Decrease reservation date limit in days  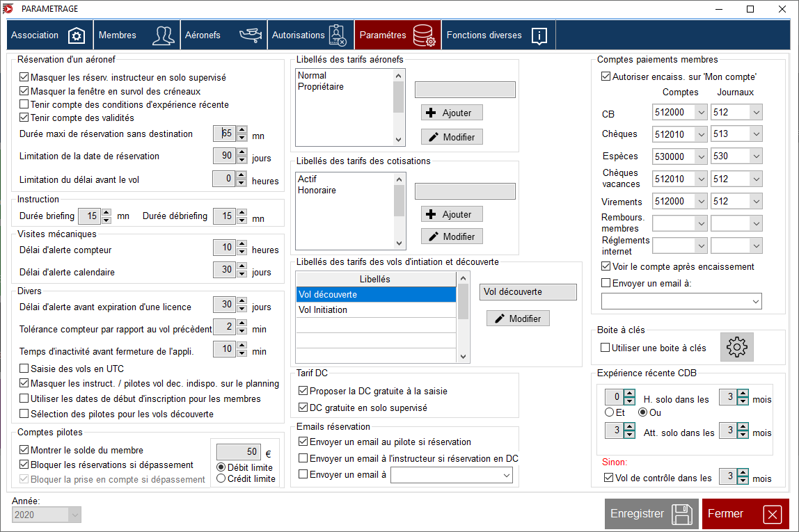[x=242, y=159]
